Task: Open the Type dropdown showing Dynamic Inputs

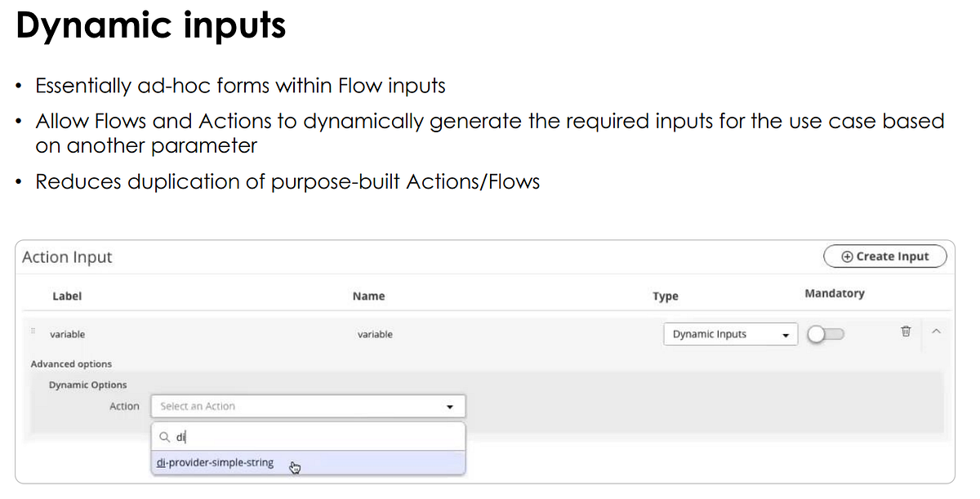Action: pyautogui.click(x=729, y=333)
